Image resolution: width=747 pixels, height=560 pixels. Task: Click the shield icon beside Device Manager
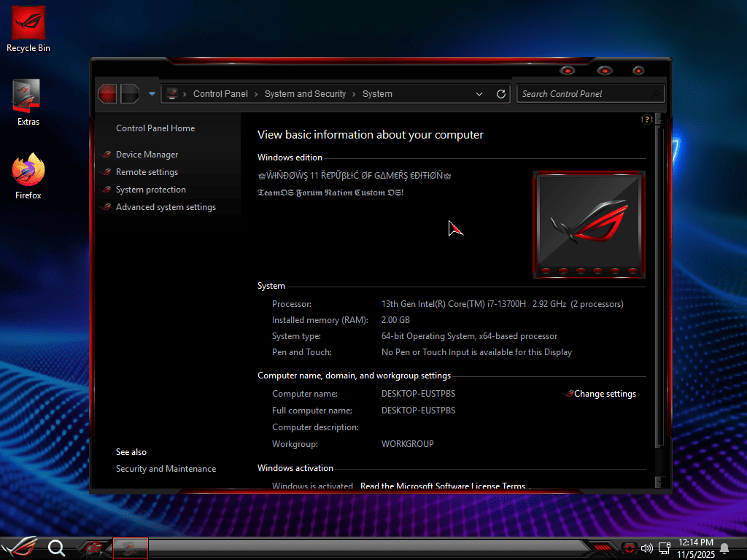107,155
